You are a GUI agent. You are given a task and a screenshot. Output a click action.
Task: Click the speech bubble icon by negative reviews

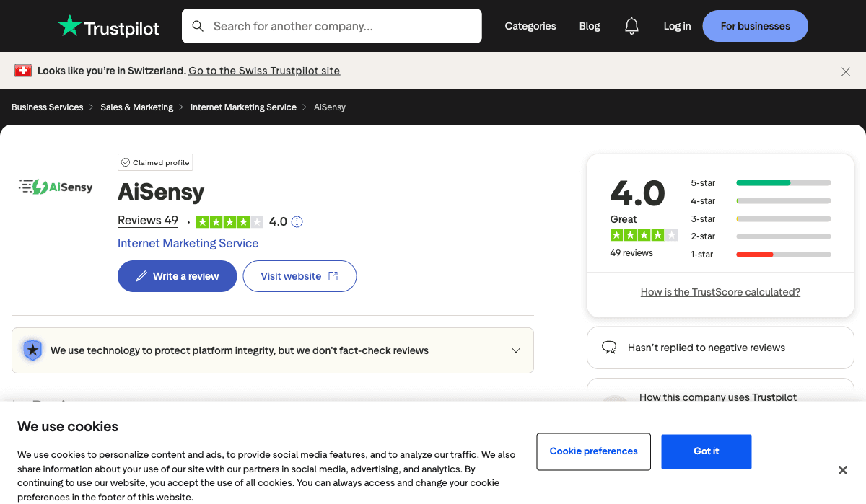point(609,348)
